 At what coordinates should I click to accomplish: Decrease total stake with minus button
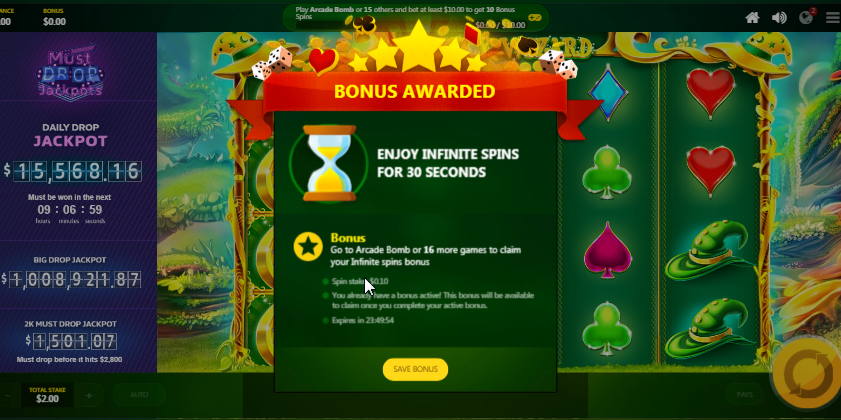click(6, 395)
